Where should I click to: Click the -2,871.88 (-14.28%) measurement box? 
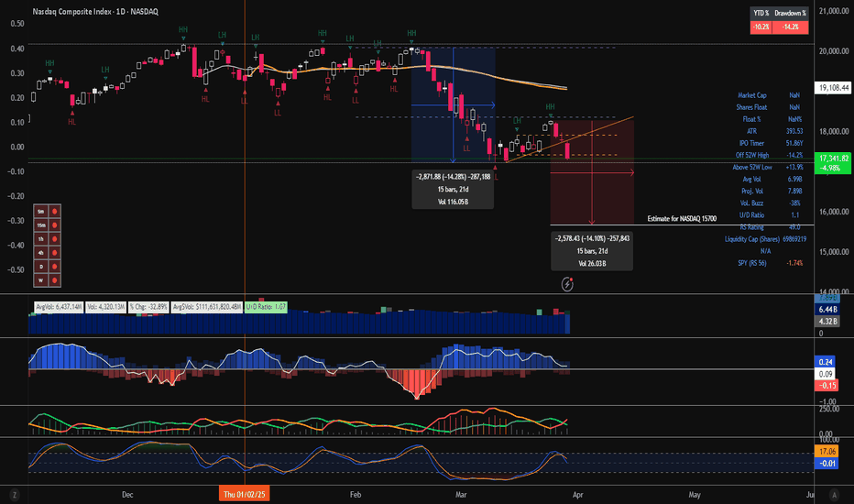pos(454,189)
